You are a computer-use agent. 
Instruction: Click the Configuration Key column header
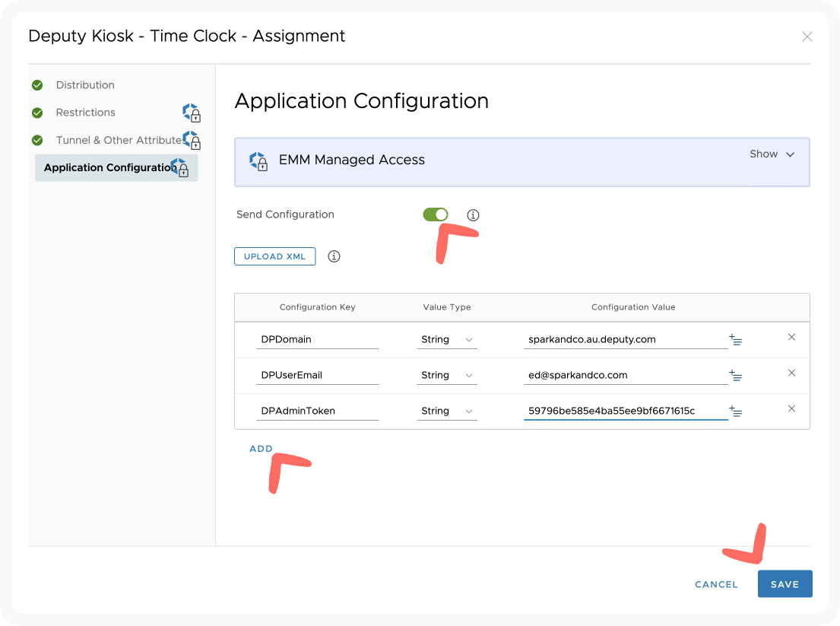pos(317,307)
